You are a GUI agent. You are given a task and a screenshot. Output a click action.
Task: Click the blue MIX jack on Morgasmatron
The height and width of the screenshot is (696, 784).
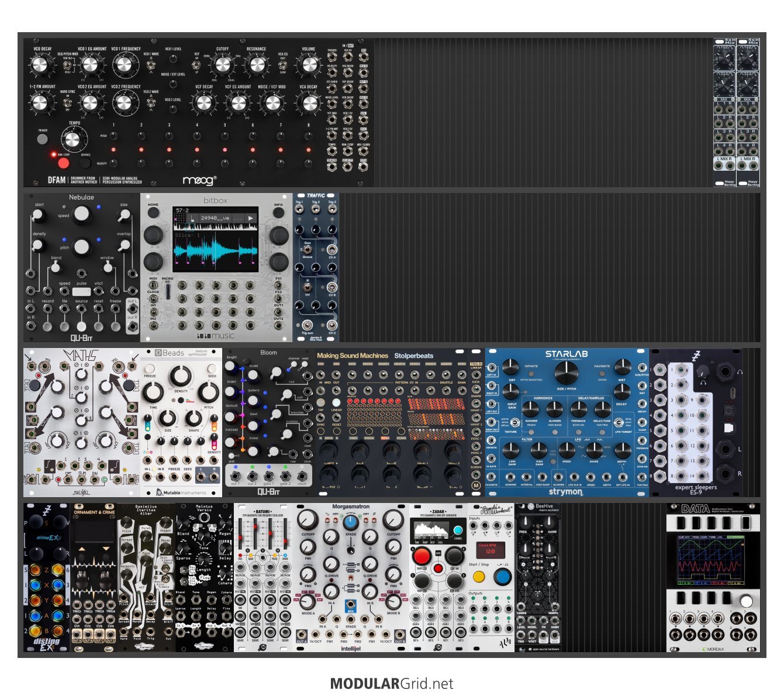click(x=351, y=604)
